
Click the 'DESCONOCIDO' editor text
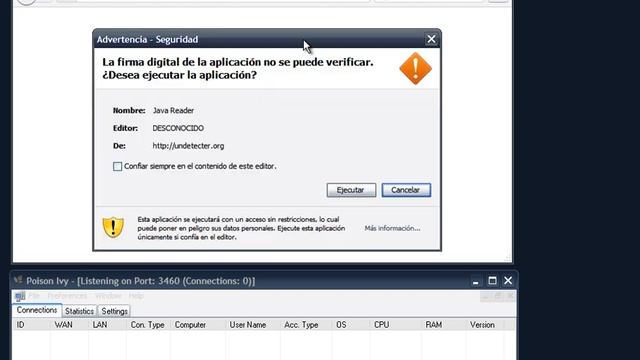[x=178, y=128]
